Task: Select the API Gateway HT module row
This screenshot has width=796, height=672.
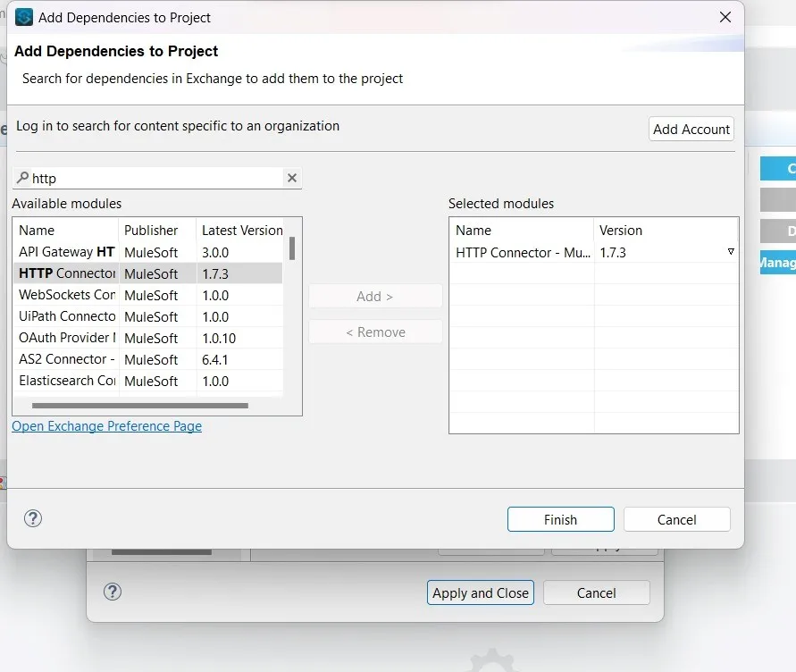Action: click(147, 252)
